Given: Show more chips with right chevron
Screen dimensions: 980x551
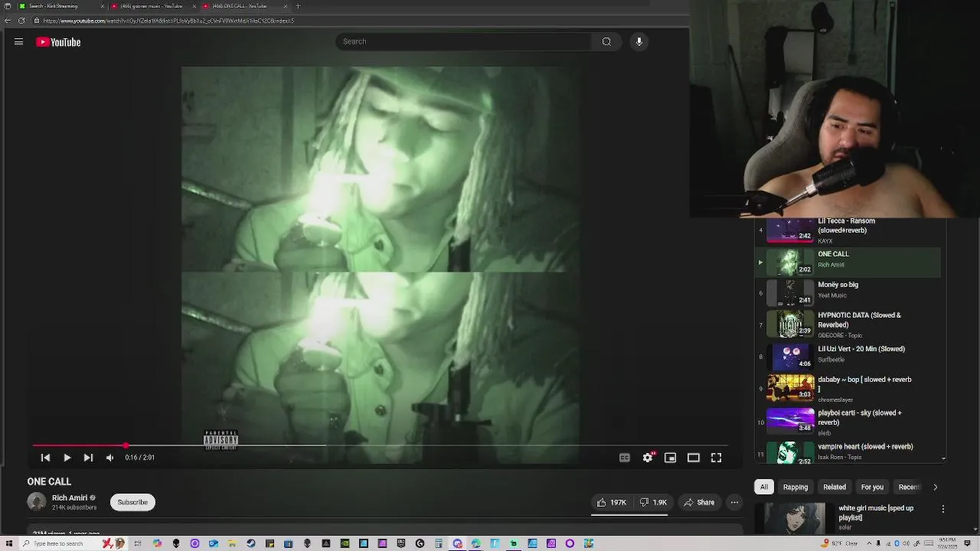Looking at the screenshot, I should pyautogui.click(x=935, y=487).
